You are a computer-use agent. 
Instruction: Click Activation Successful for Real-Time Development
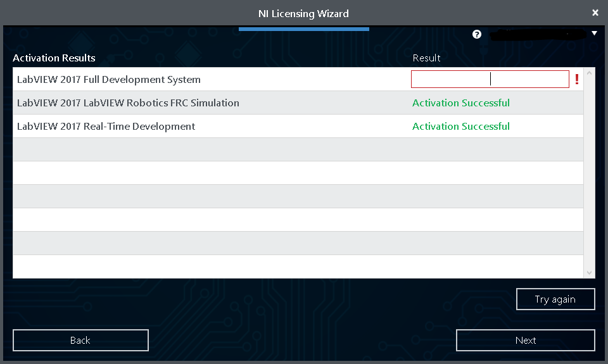click(460, 127)
